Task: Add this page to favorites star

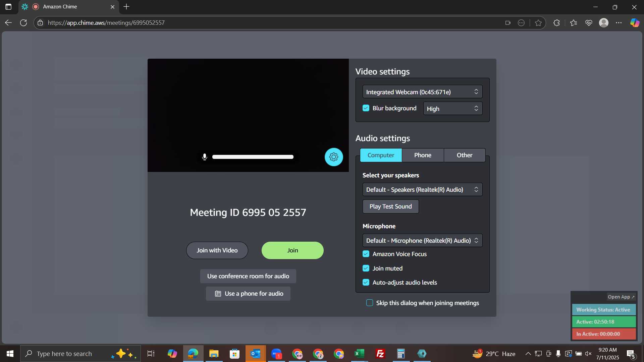Action: tap(538, 23)
